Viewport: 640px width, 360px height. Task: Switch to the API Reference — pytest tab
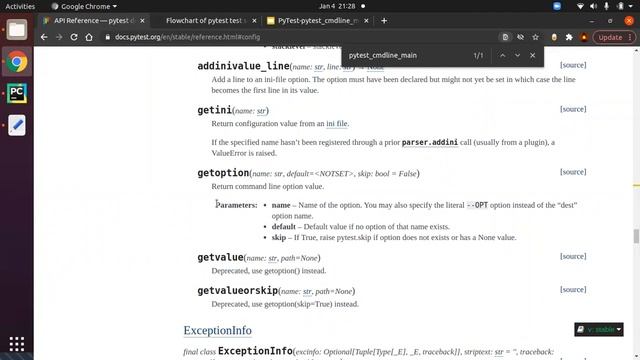pos(93,21)
